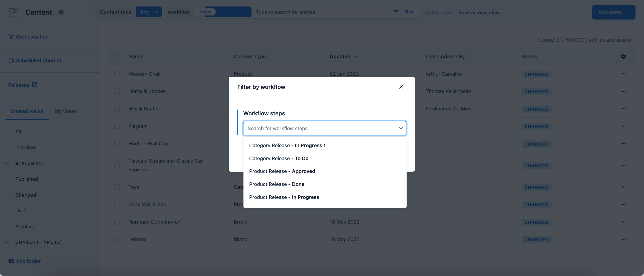Click the help question mark icon

pos(61,12)
